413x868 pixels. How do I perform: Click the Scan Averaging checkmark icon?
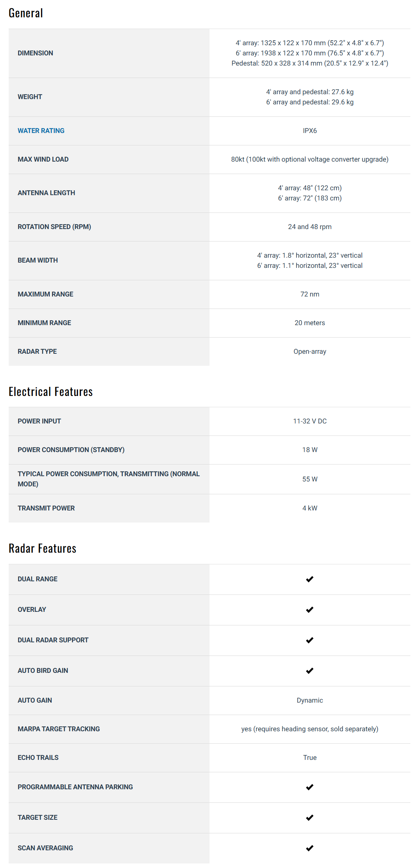tap(310, 848)
